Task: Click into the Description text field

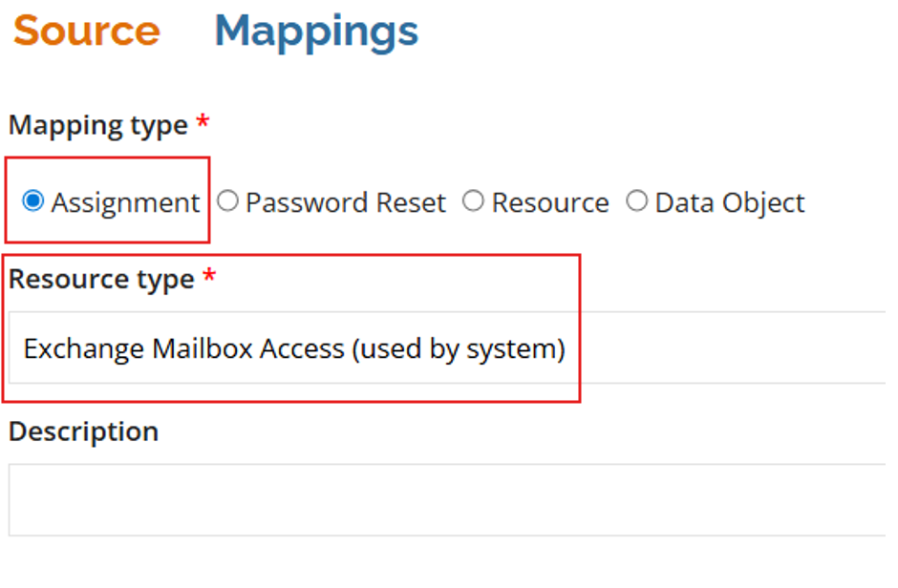Action: point(449,500)
